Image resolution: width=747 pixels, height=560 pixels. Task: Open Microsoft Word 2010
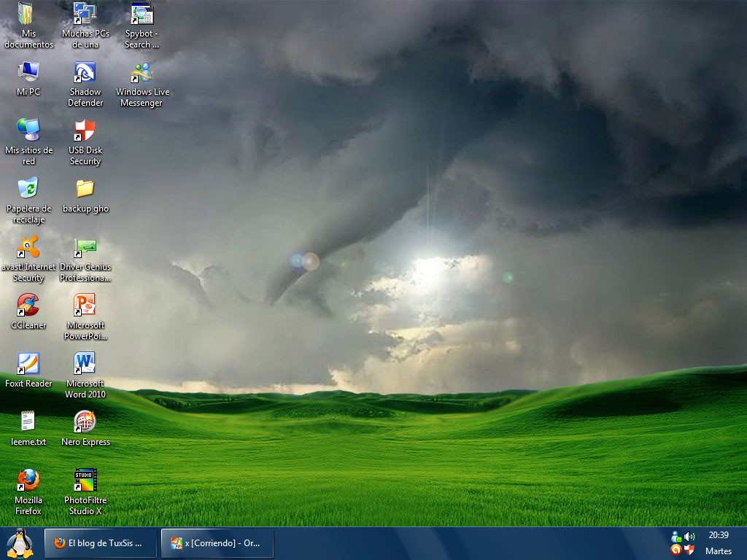click(85, 363)
